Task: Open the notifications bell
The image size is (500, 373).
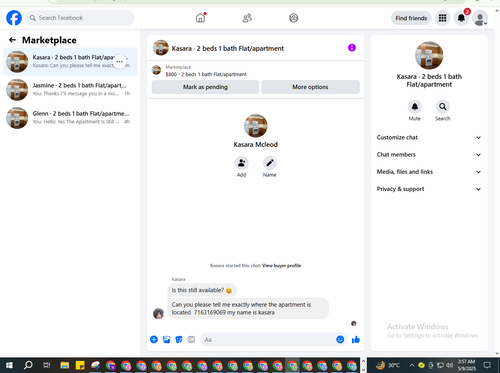Action: click(x=461, y=18)
